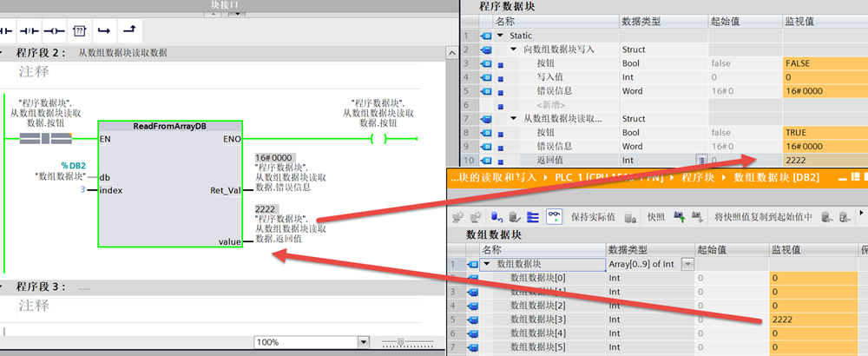Select 程序块 in the breadcrumb path
The height and width of the screenshot is (356, 868).
pos(698,177)
